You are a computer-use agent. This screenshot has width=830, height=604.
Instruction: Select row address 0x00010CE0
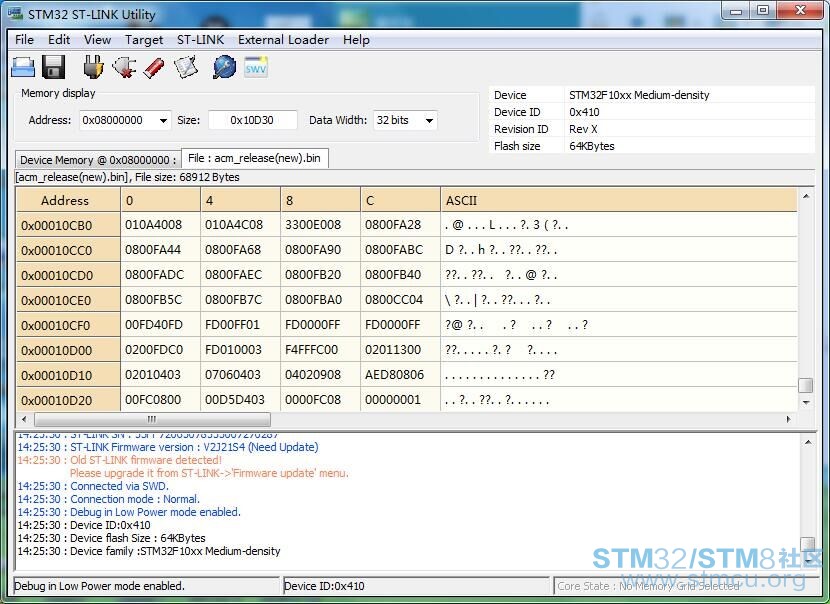[x=68, y=300]
